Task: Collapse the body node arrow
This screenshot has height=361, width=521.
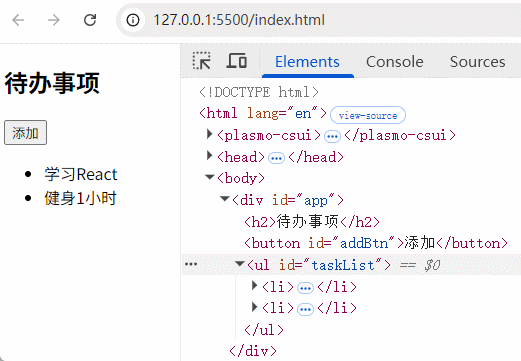Action: (x=209, y=177)
